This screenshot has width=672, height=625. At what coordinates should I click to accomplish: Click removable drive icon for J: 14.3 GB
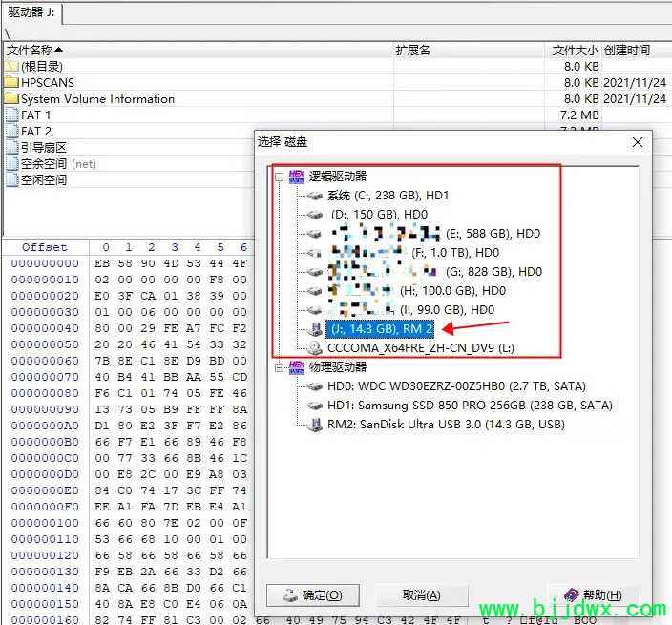tap(315, 329)
